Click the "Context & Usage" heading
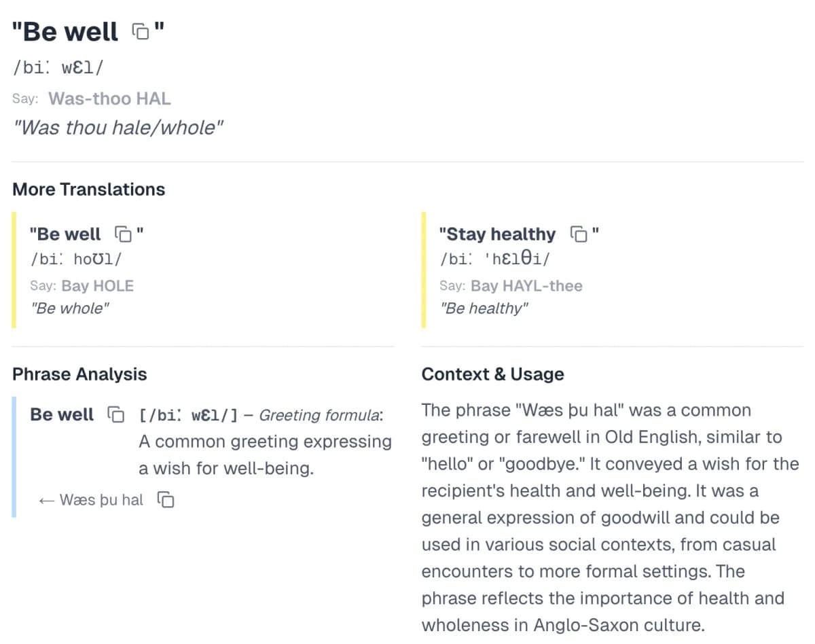The image size is (815, 644). [x=492, y=374]
